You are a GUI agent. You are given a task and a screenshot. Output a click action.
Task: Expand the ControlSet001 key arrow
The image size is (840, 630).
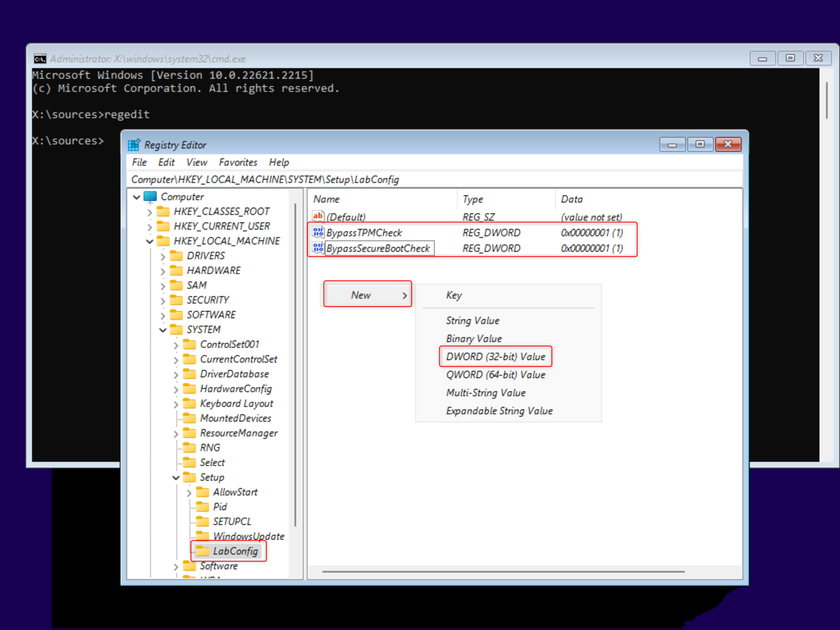[176, 345]
